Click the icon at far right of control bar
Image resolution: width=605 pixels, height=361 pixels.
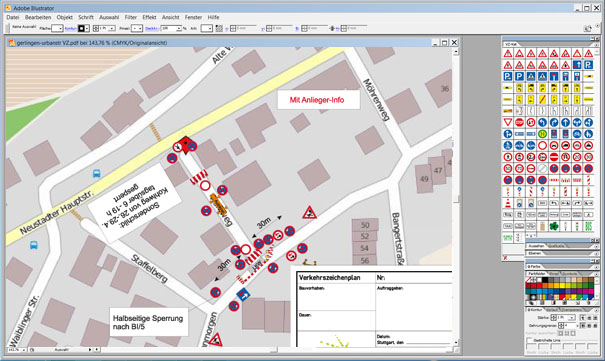click(x=587, y=28)
